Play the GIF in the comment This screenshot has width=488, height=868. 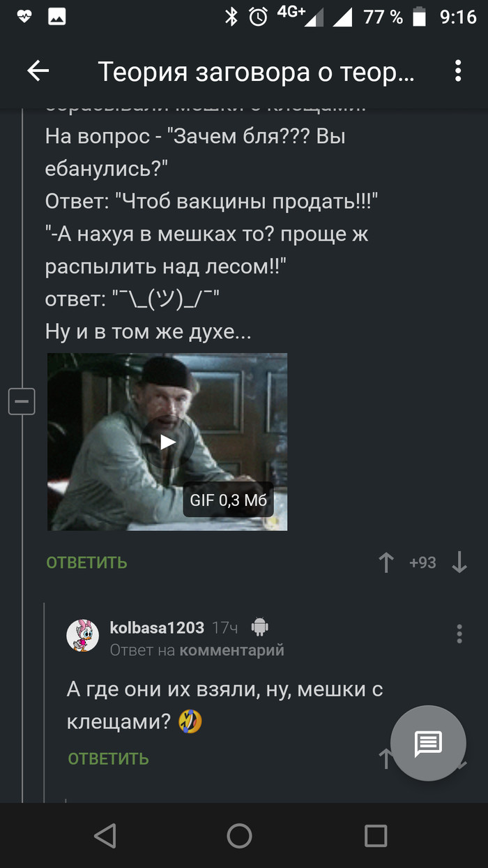(167, 442)
